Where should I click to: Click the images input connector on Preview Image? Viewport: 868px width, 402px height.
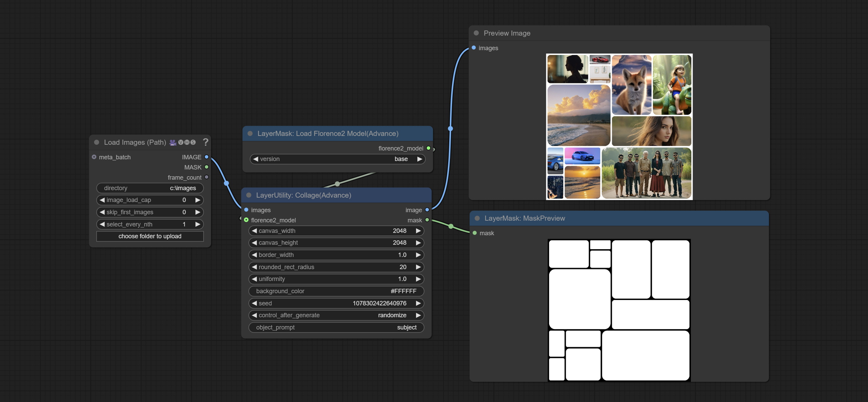click(x=474, y=48)
